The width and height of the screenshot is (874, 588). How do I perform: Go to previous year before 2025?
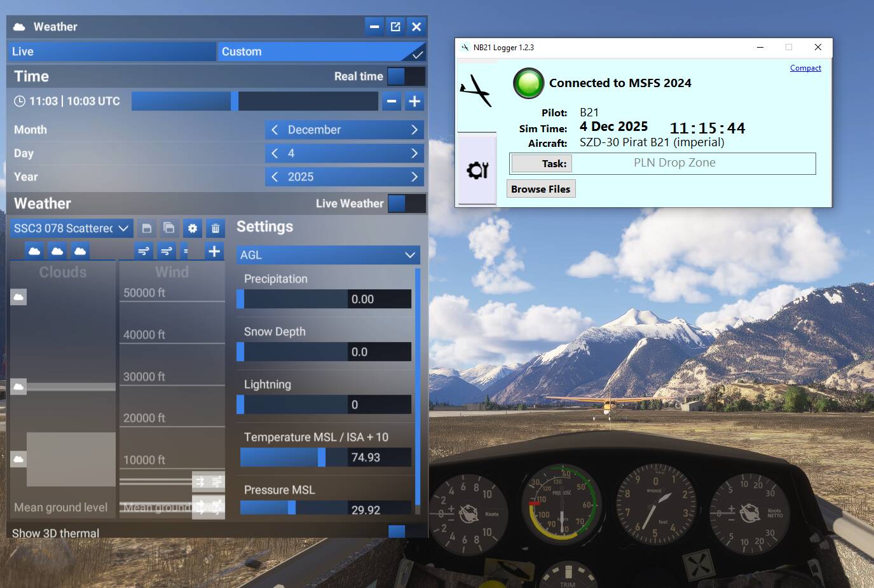click(275, 177)
